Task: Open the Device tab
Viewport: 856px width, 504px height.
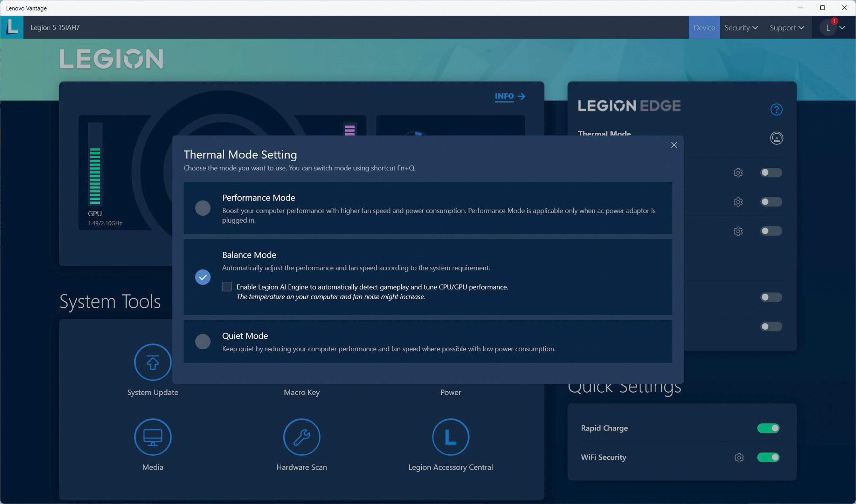Action: click(704, 27)
